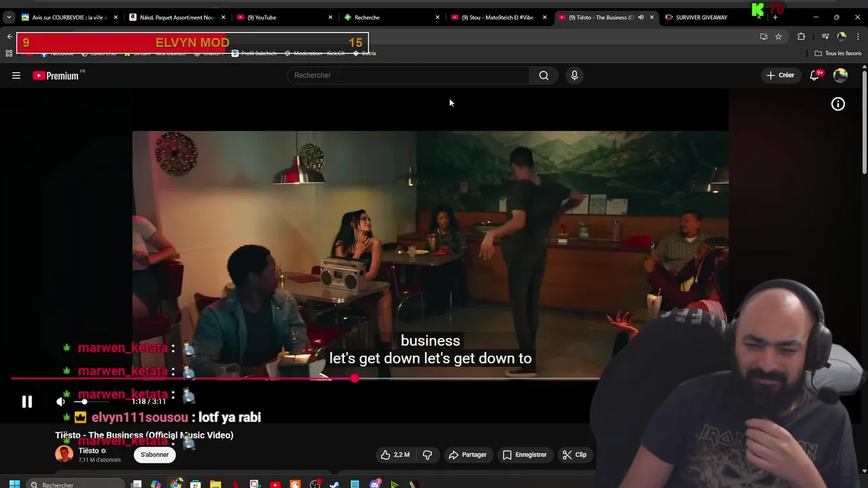
Task: Show the video info card icon
Action: tap(838, 104)
